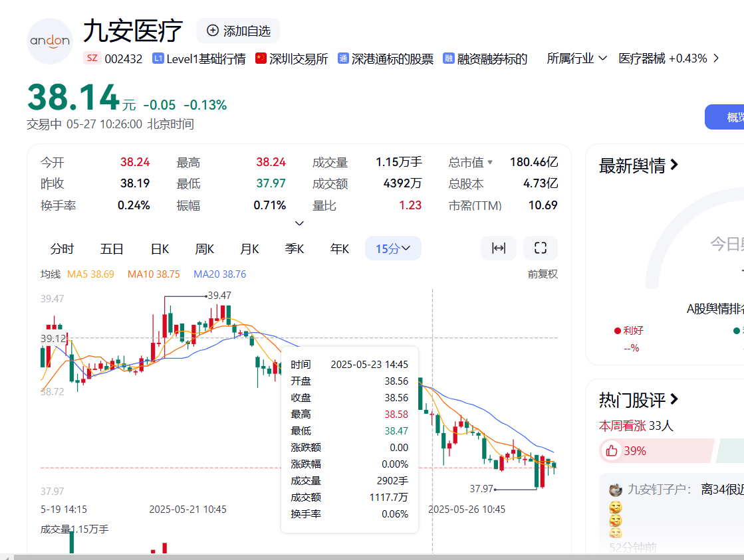Click the 37.97 low price marker
Viewport: 744px width, 560px height.
[x=481, y=488]
